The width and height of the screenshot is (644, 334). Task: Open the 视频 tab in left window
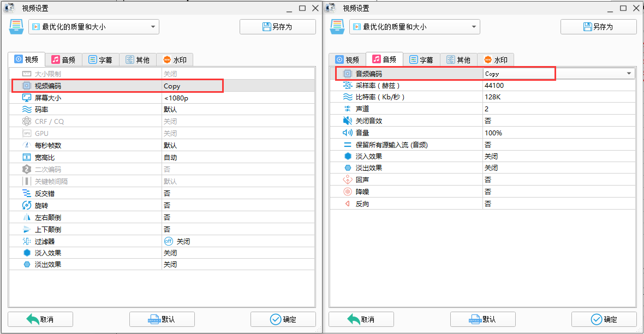point(26,59)
